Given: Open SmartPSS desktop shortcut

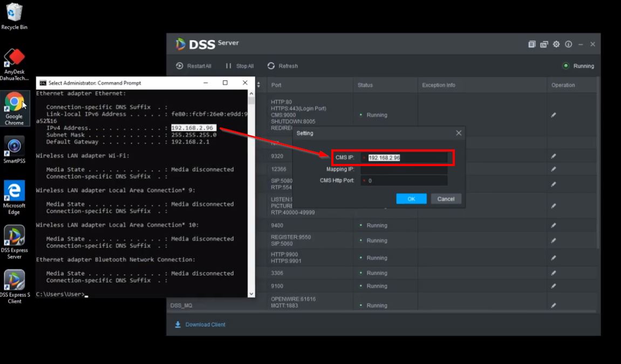Looking at the screenshot, I should (14, 147).
